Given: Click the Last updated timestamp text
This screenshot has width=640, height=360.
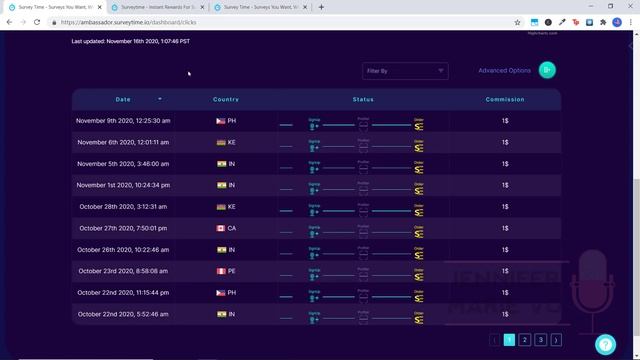Looking at the screenshot, I should (x=130, y=41).
